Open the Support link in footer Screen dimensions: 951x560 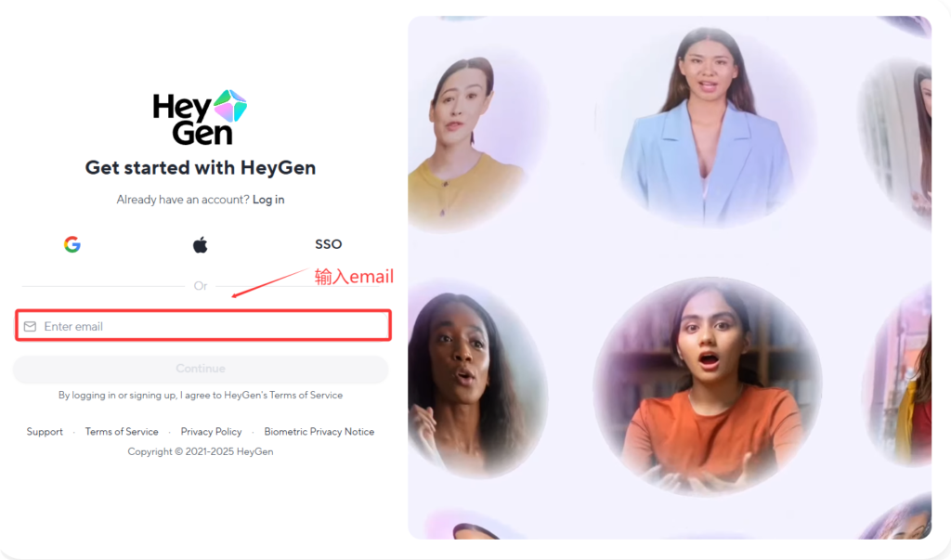45,431
